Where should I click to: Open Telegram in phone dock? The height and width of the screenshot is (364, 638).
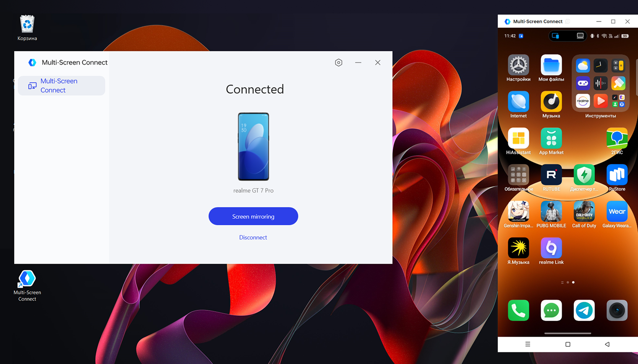coord(584,310)
